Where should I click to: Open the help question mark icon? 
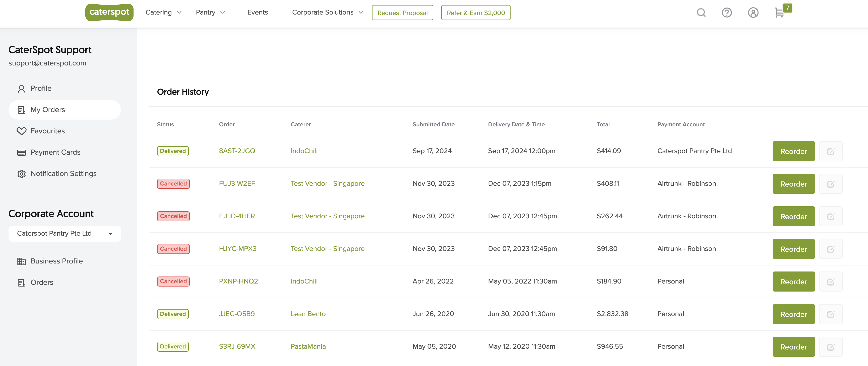pyautogui.click(x=727, y=13)
